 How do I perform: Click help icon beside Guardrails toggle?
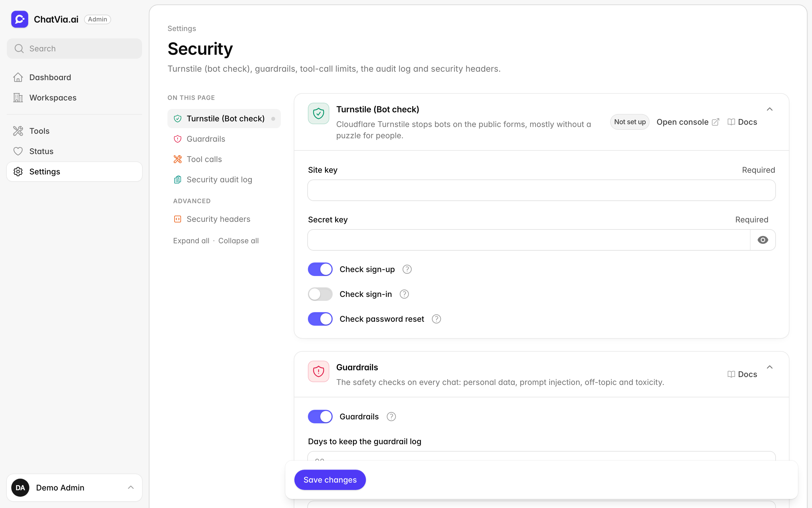tap(391, 417)
